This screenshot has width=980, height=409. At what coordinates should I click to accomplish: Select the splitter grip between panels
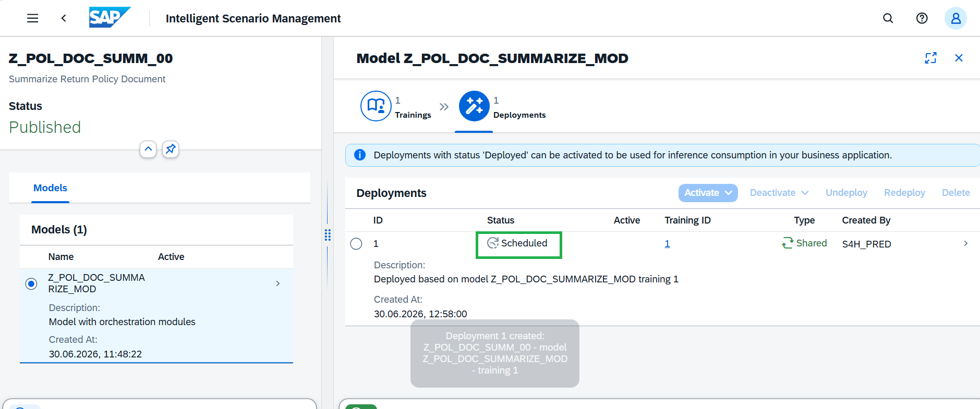(x=328, y=235)
